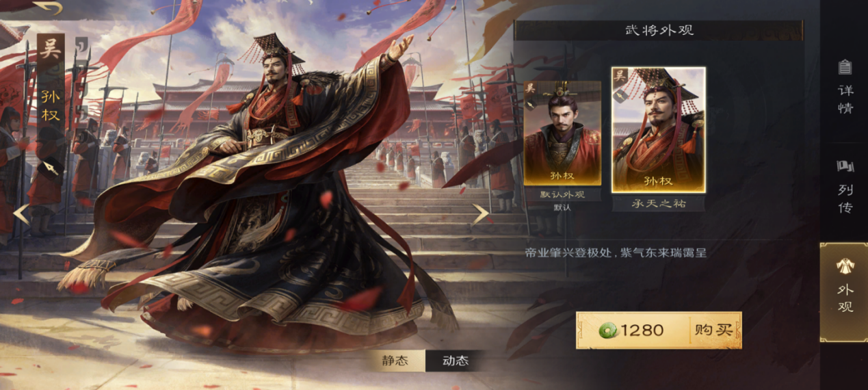Go back using the top-left return arrow
The height and width of the screenshot is (390, 868).
click(x=47, y=8)
